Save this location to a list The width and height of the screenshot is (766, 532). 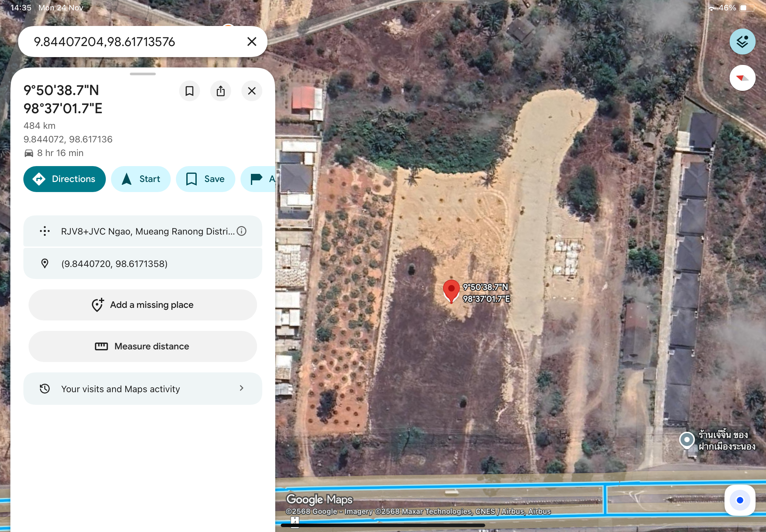click(205, 179)
